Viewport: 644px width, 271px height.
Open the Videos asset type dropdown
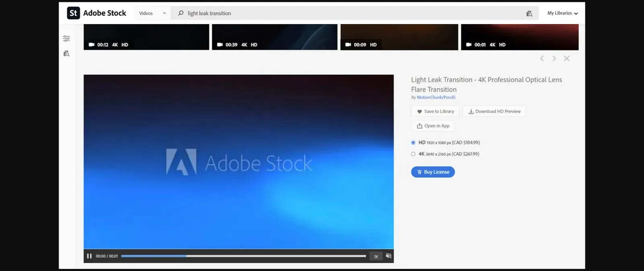(152, 13)
